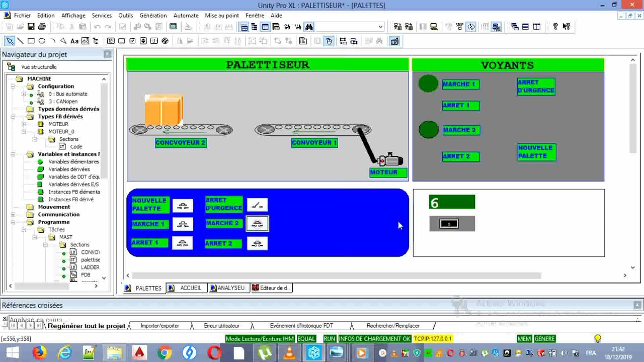Select the Rectangle drawing tool

31,41
